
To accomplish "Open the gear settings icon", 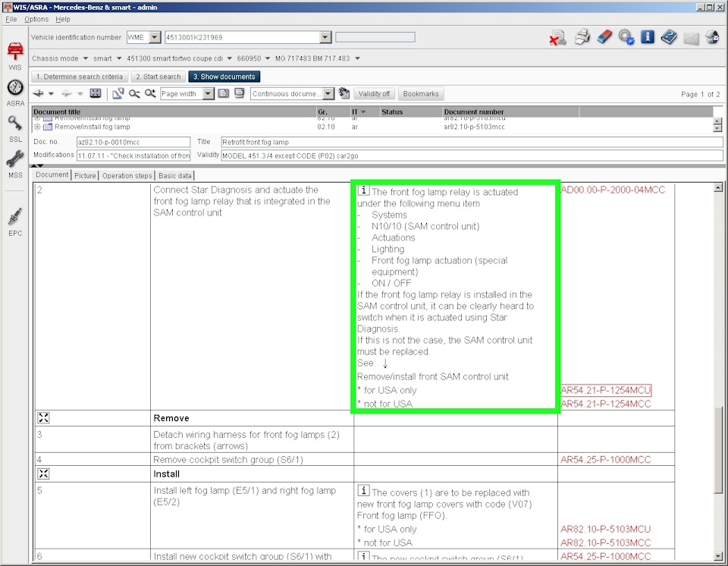I will click(x=626, y=37).
